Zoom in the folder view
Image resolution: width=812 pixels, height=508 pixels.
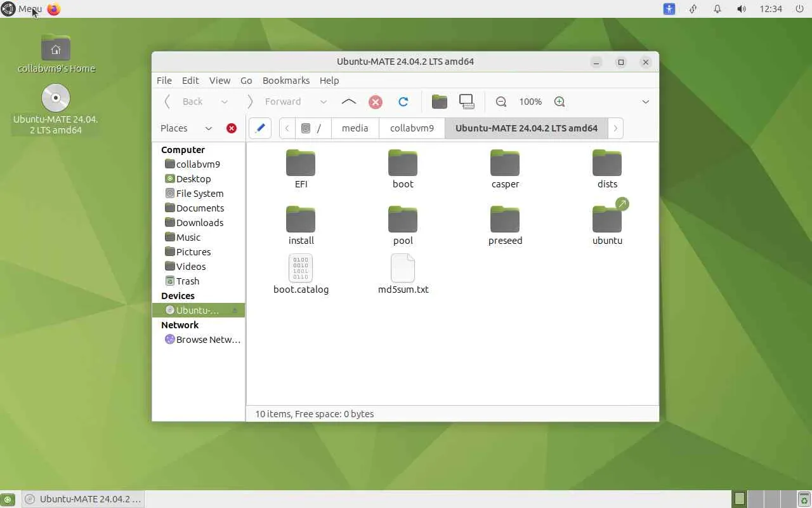click(560, 102)
